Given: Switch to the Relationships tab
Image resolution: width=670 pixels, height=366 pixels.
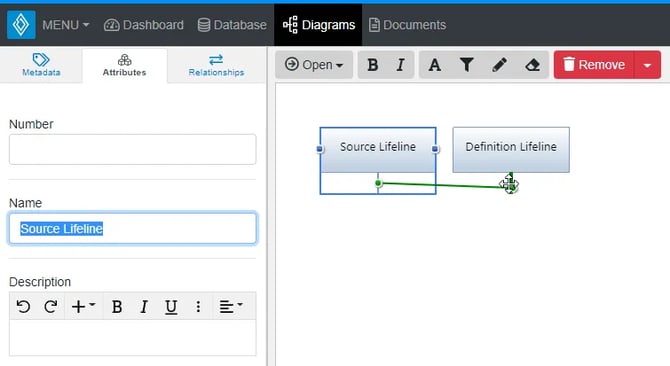Looking at the screenshot, I should pyautogui.click(x=216, y=65).
